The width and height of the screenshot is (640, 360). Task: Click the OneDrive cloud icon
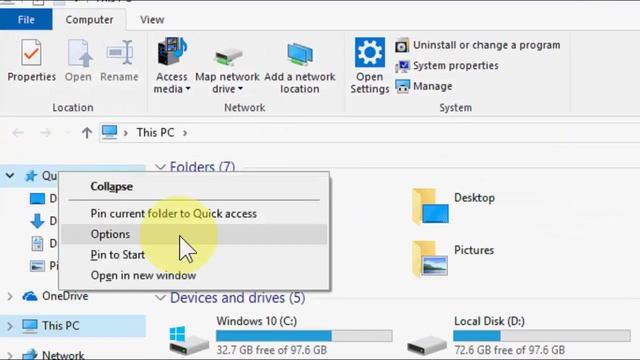coord(30,296)
